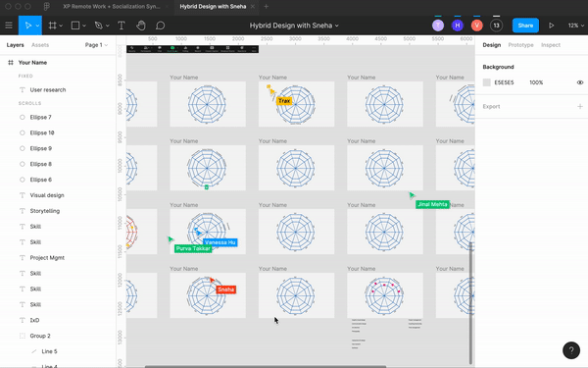Switch to the Inspect tab
Screen dimensions: 588x368
point(551,45)
